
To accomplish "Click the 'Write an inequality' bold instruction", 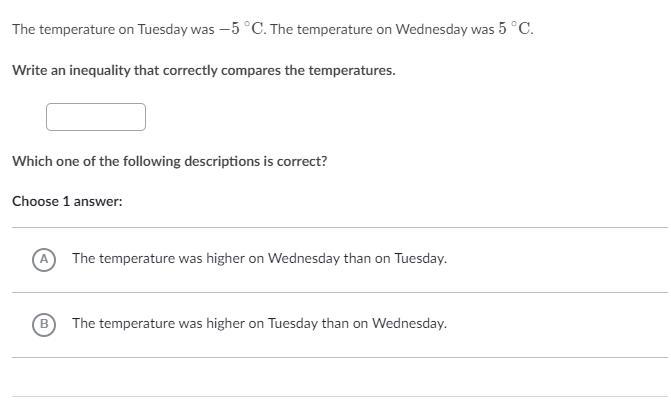I will pos(204,70).
